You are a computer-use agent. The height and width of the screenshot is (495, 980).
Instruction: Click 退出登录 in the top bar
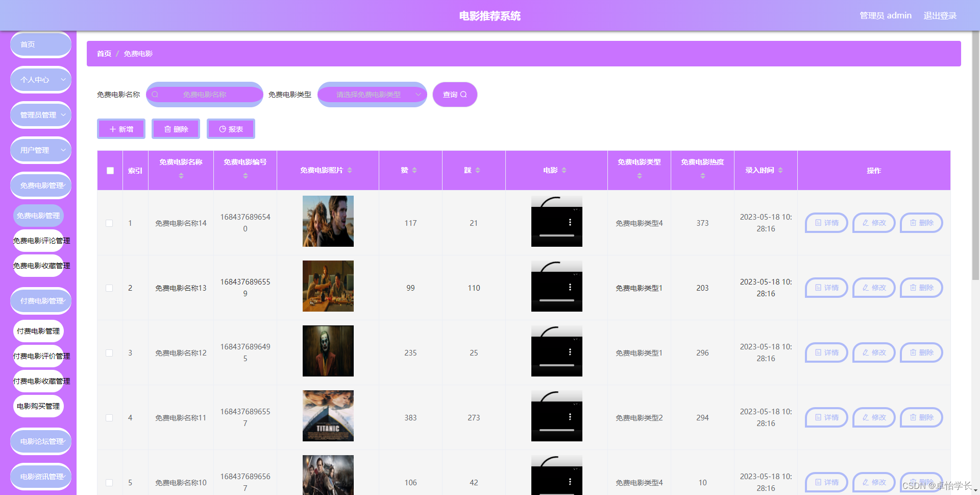click(940, 15)
